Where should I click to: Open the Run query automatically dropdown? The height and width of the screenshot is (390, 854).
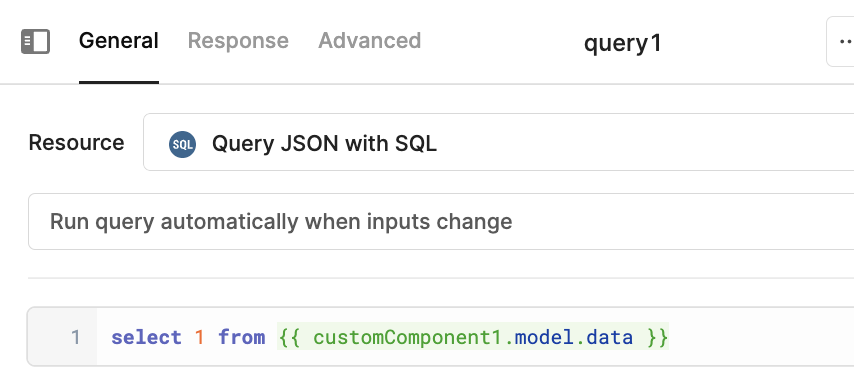pos(441,221)
